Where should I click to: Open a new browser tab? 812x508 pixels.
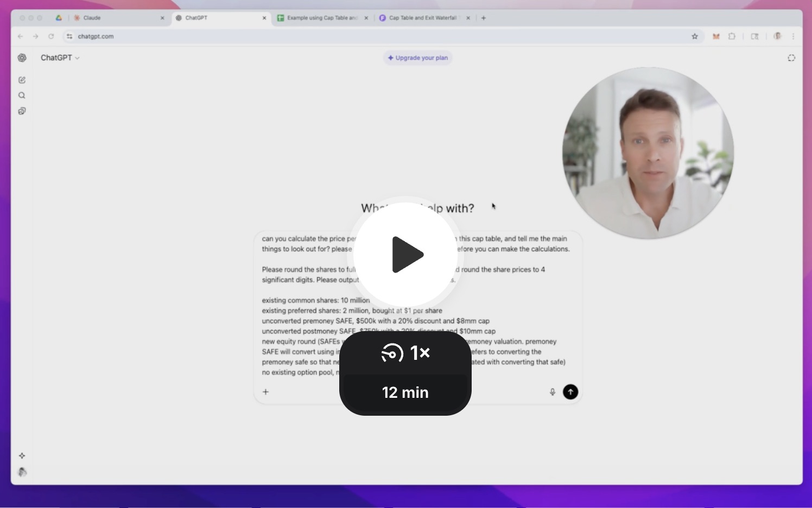pos(484,18)
